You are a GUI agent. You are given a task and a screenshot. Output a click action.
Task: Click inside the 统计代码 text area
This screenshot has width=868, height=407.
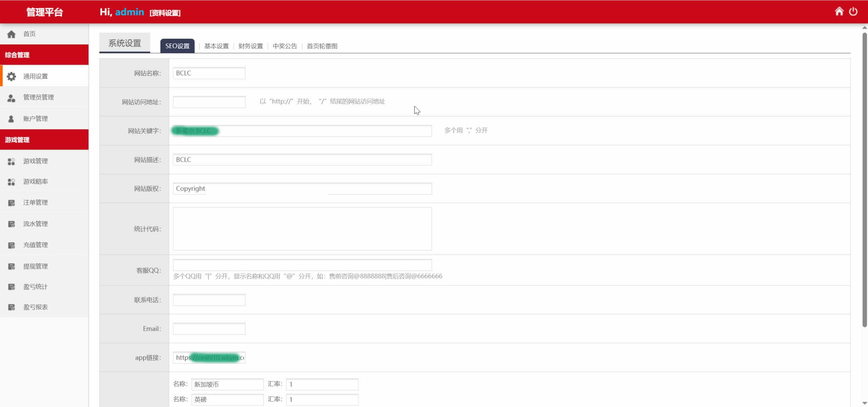click(x=302, y=228)
